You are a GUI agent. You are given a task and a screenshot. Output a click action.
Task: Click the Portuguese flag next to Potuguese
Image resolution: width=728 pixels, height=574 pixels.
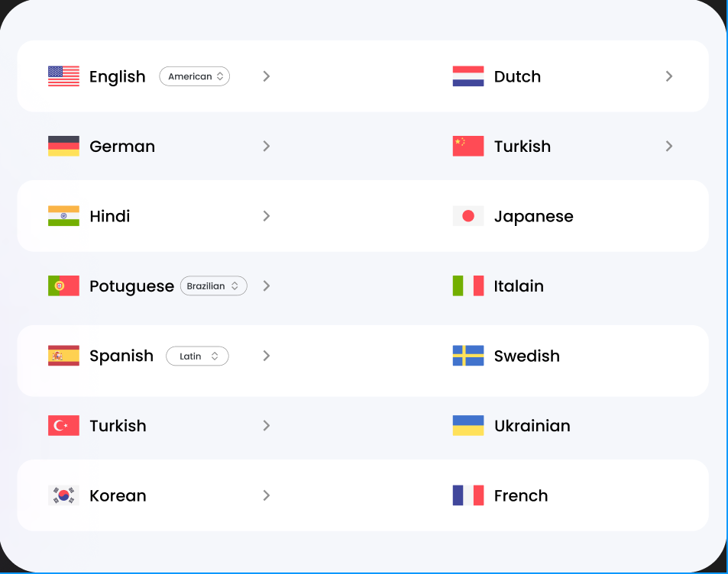point(63,285)
